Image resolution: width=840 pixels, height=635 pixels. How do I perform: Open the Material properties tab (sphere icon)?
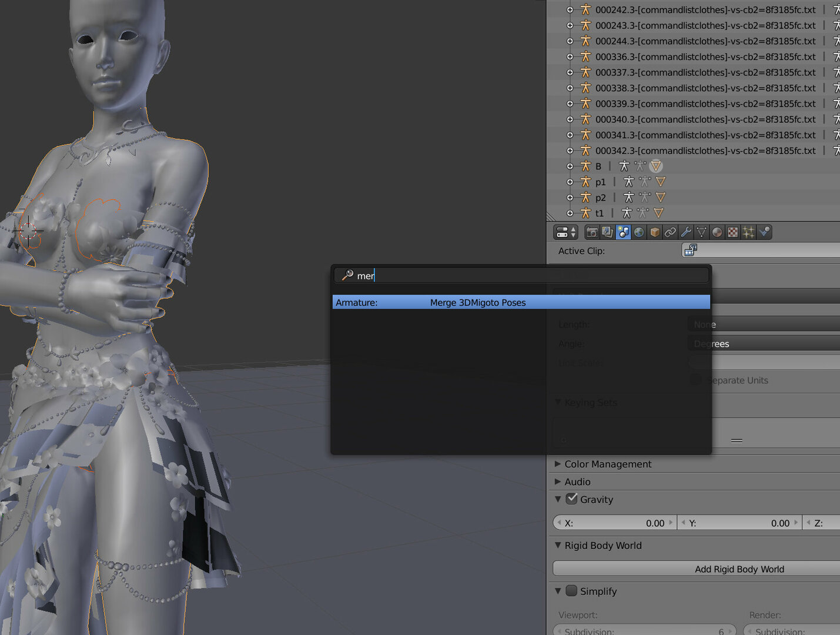pos(717,232)
